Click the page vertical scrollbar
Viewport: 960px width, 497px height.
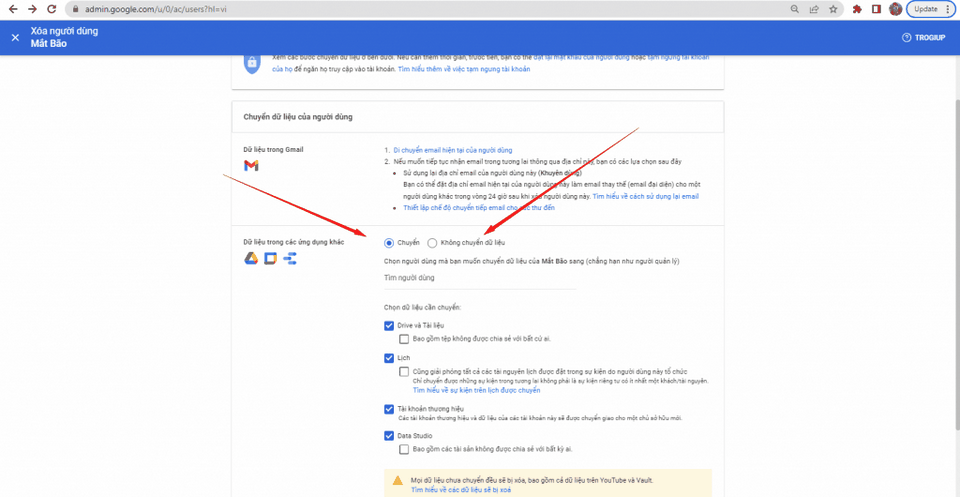956,263
